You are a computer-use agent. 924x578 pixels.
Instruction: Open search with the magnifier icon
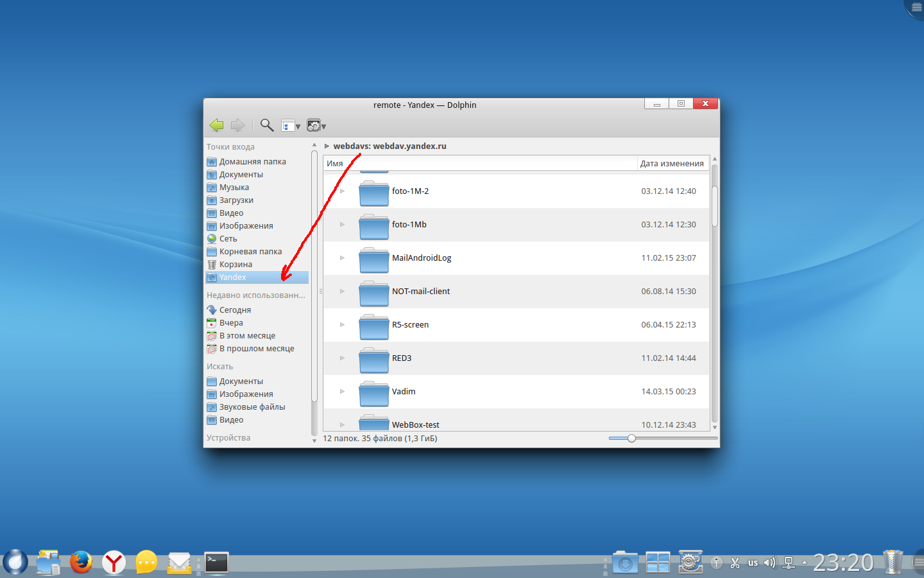point(267,125)
